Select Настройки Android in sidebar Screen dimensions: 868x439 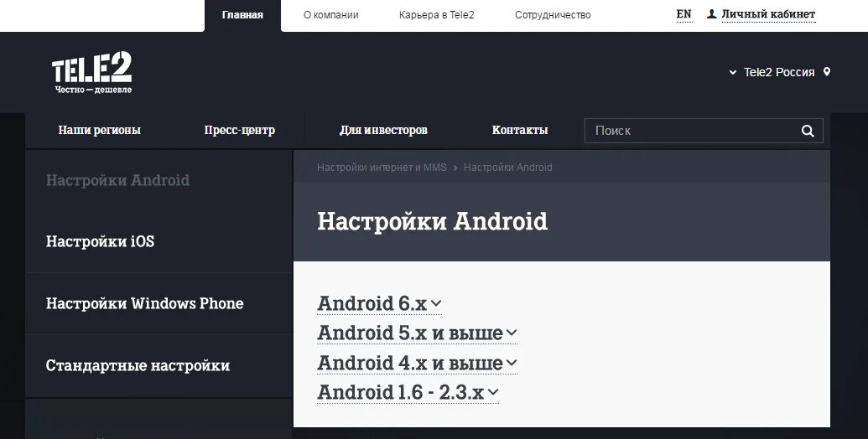[118, 180]
